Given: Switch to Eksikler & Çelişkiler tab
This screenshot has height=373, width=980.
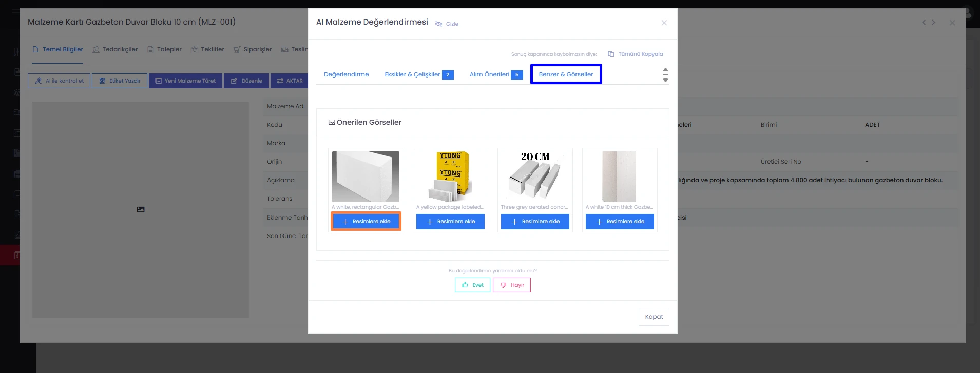Looking at the screenshot, I should [x=419, y=74].
